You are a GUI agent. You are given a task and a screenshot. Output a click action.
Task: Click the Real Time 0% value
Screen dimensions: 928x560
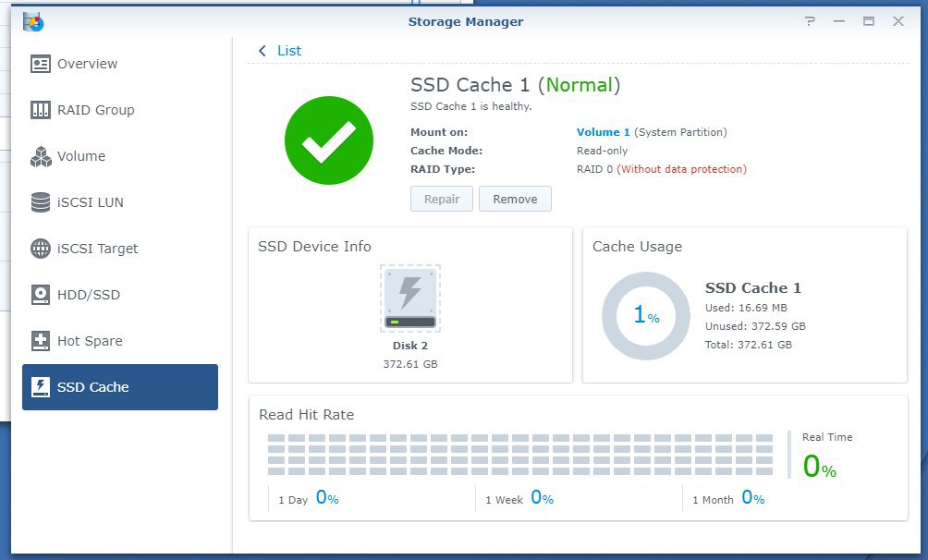820,467
